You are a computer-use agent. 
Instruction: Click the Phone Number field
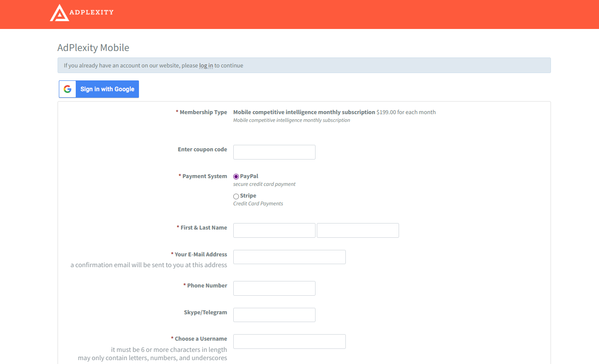click(x=274, y=288)
